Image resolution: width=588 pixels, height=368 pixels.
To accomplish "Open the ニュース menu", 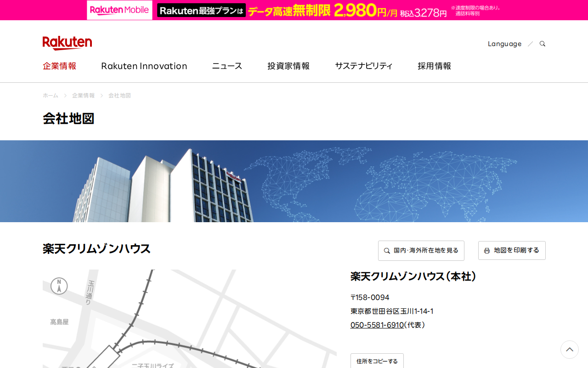I will coord(227,66).
